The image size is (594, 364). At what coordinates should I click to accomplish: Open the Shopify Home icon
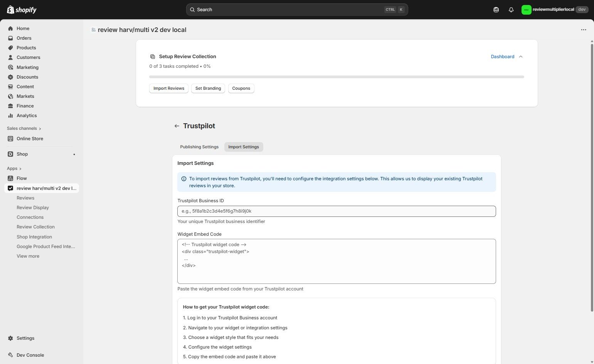(x=10, y=28)
